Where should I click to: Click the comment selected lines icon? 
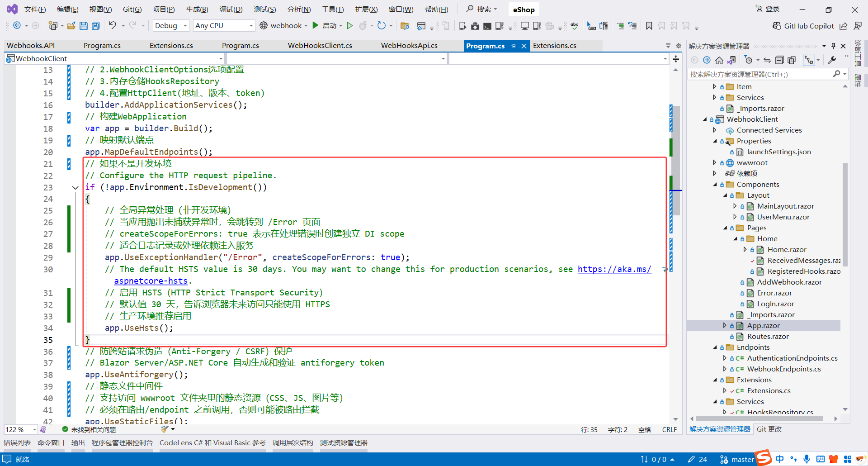(620, 26)
